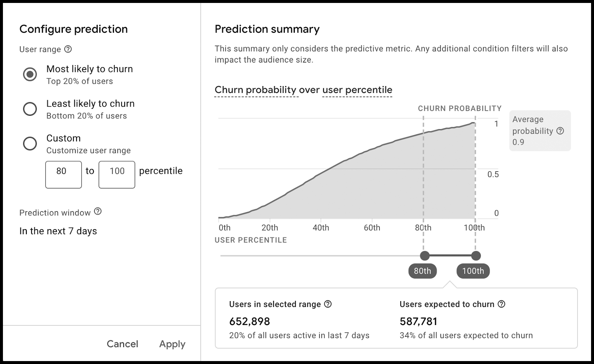Screen dimensions: 594x364
Task: Choose the Custom user range radio button
Action: tap(30, 143)
